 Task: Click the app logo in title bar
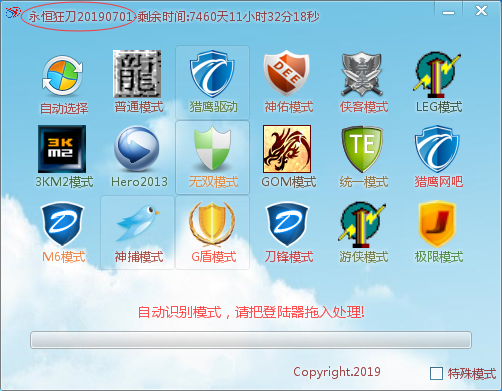tap(13, 13)
